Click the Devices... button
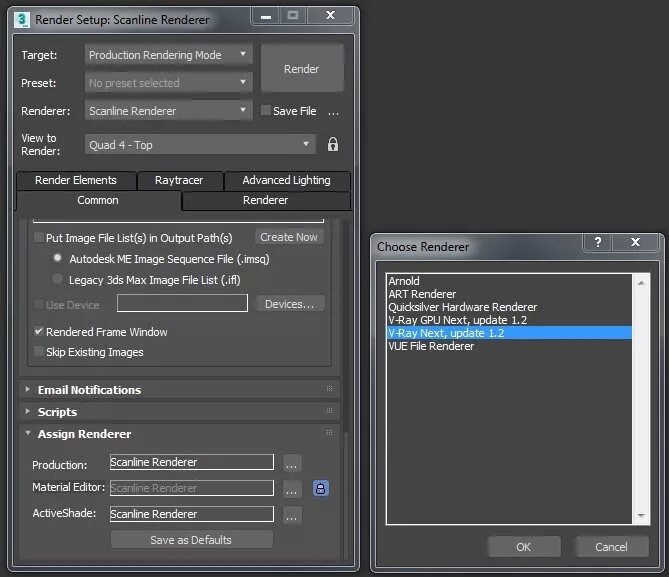The height and width of the screenshot is (577, 669). (x=290, y=304)
